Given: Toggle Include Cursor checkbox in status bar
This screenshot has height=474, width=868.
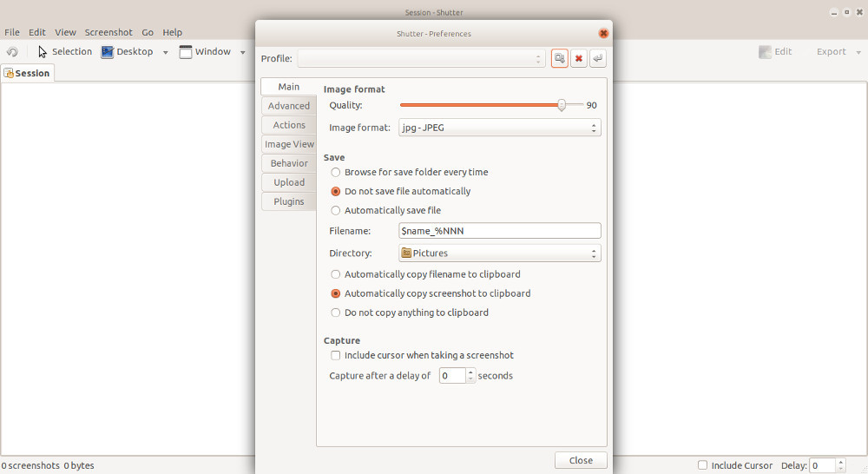Looking at the screenshot, I should [x=702, y=465].
